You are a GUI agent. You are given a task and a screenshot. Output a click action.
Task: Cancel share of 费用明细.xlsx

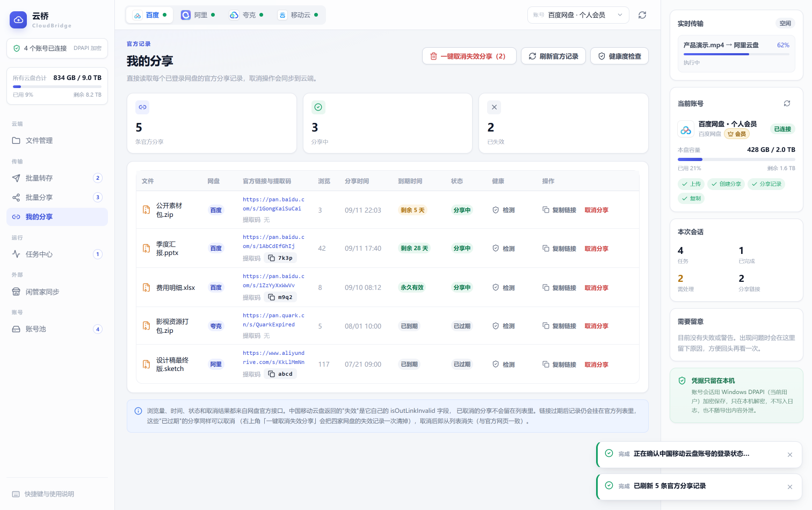pos(597,288)
